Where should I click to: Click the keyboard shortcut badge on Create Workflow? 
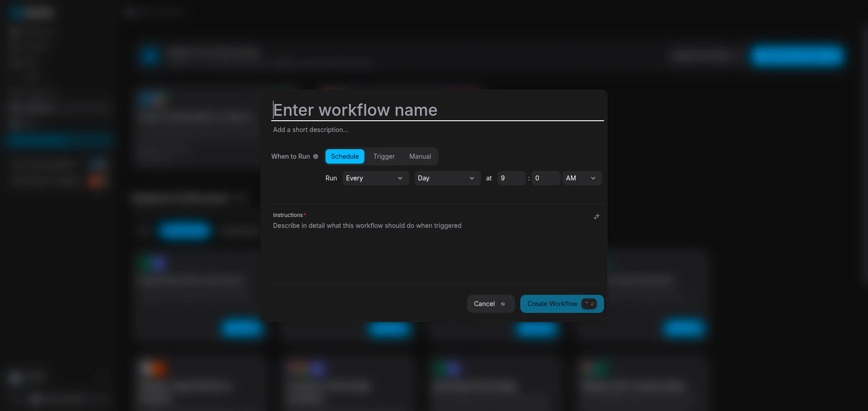tap(590, 303)
